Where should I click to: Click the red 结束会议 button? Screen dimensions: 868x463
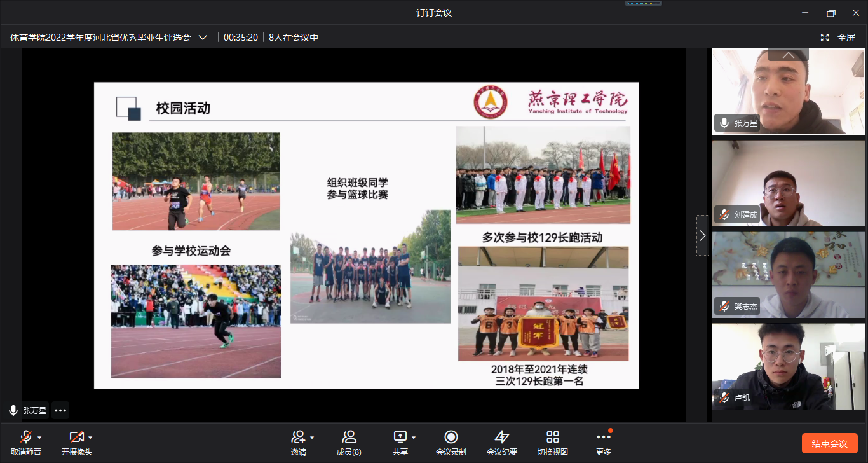tap(829, 443)
